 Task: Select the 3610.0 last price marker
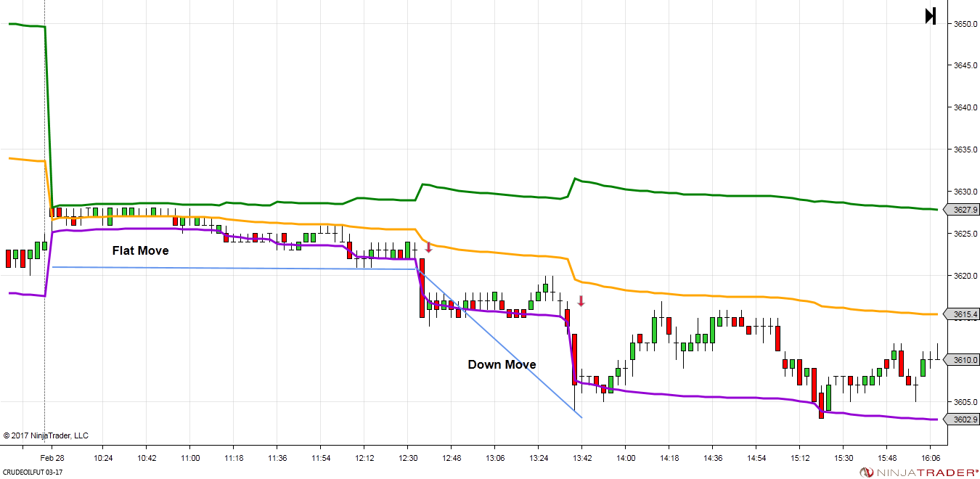[x=960, y=360]
